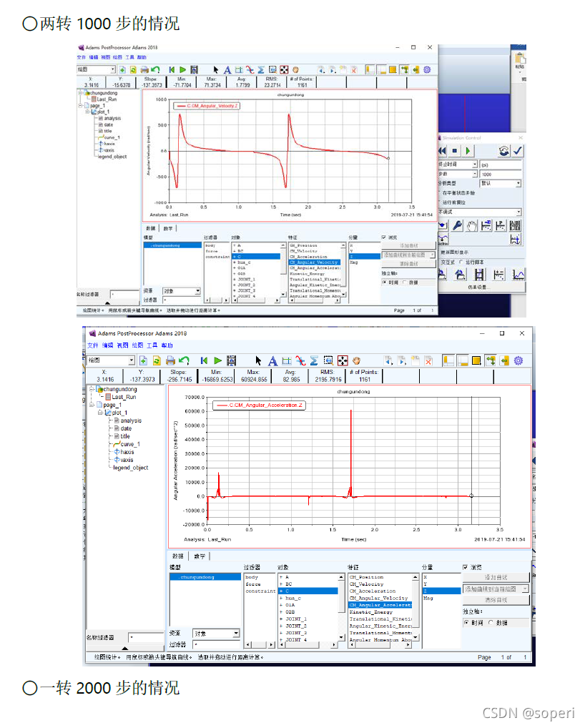
Task: Select 时间 radio in Angular Velocity window
Action: (384, 282)
